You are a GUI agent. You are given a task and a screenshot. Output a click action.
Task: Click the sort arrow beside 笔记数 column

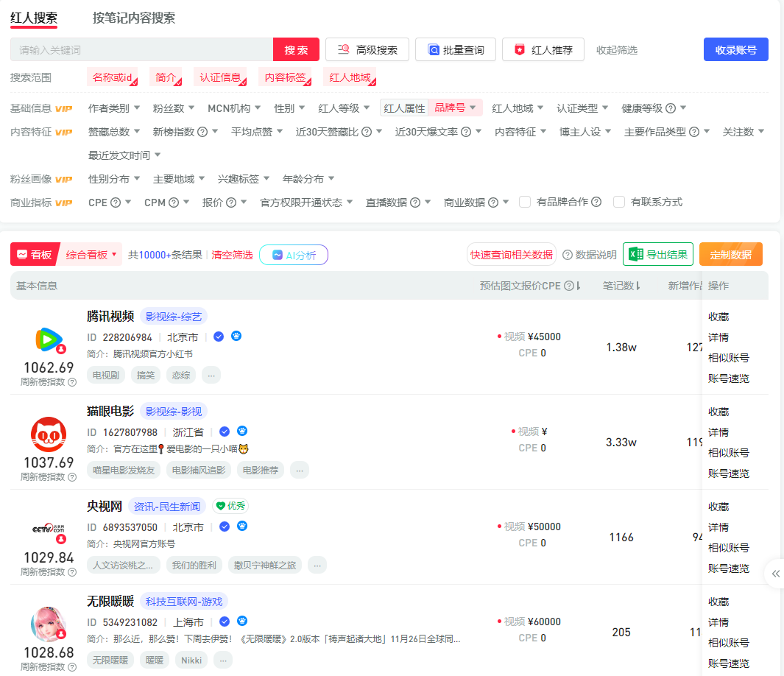pyautogui.click(x=638, y=286)
